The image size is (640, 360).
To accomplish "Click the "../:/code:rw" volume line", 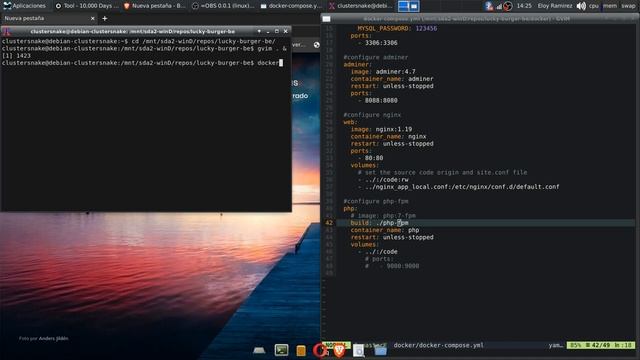I will [x=383, y=180].
